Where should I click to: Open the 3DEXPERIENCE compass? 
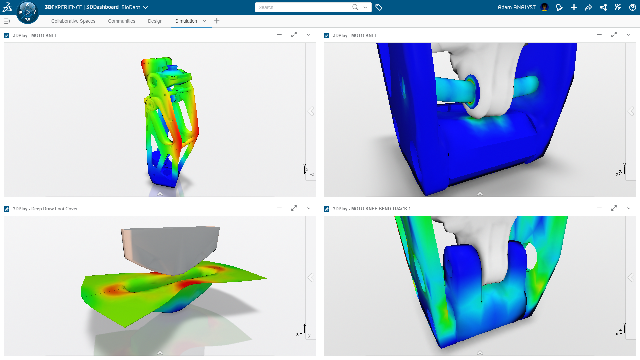point(27,11)
